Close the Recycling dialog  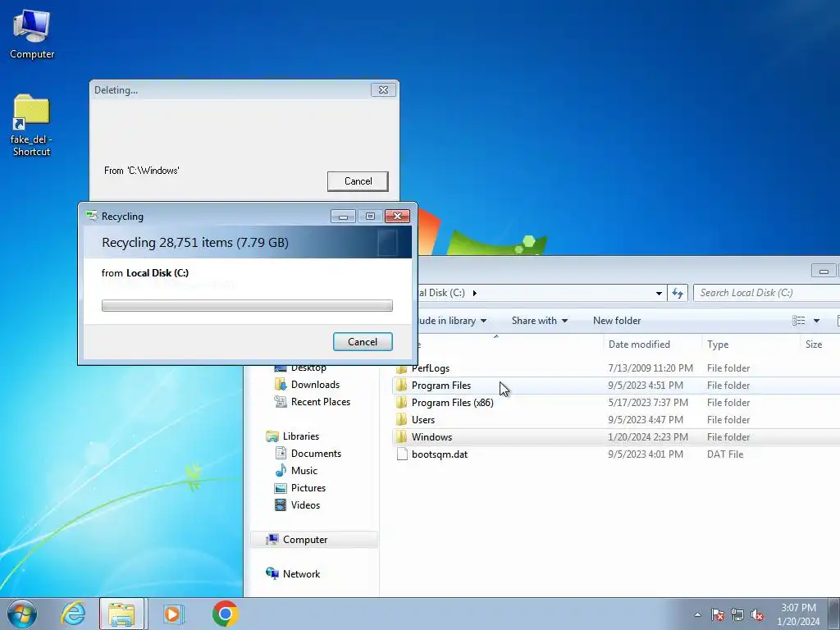[398, 217]
